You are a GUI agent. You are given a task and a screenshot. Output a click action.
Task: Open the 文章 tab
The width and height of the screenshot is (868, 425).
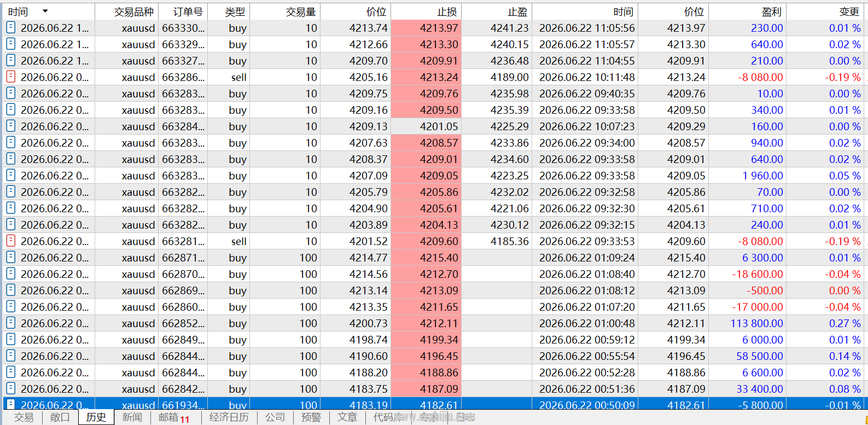(347, 417)
